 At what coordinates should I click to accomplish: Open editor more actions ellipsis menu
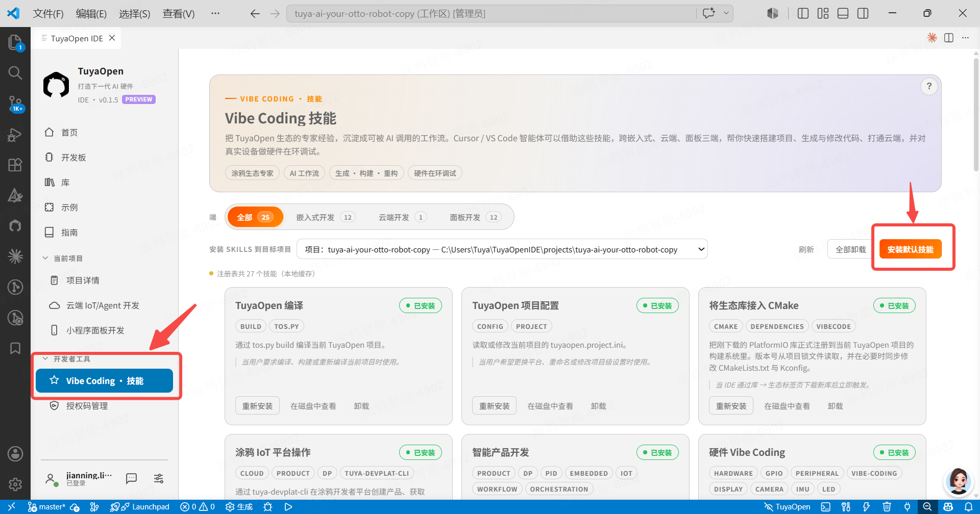pyautogui.click(x=965, y=38)
